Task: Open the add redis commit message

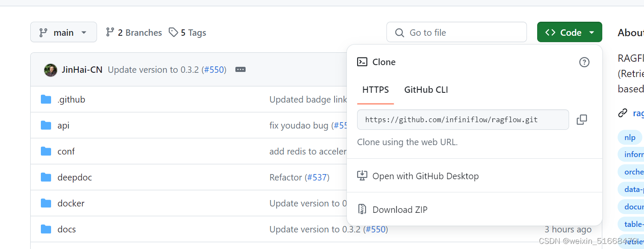Action: 308,152
